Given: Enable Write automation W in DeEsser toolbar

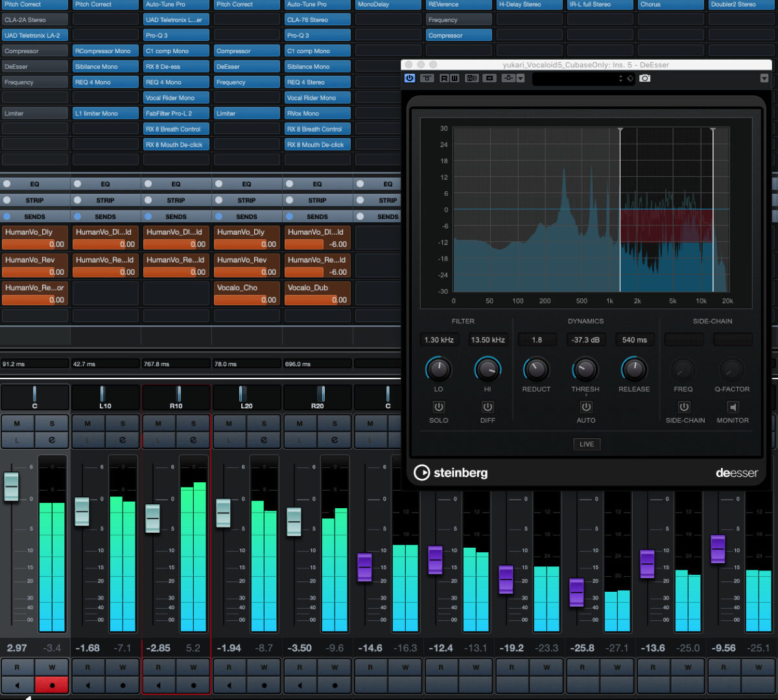Looking at the screenshot, I should pos(454,78).
